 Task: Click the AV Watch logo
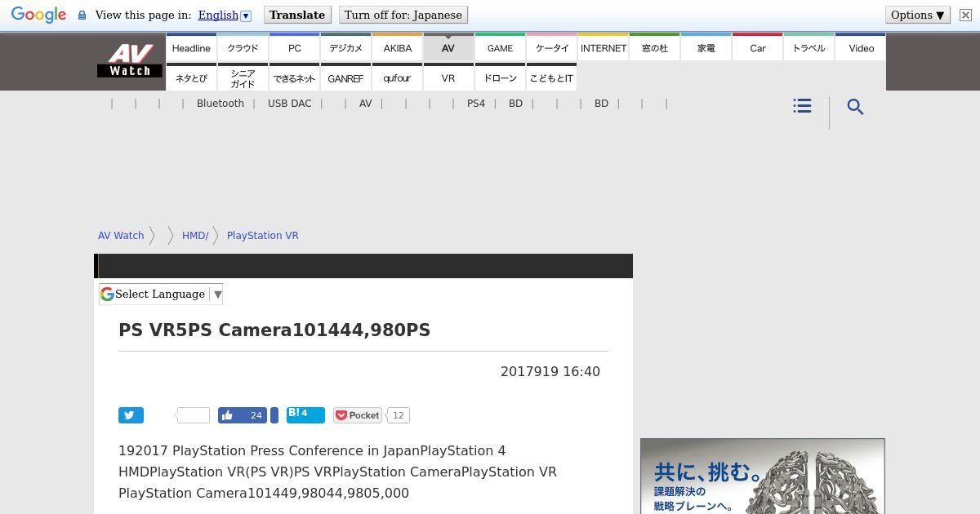pyautogui.click(x=130, y=60)
